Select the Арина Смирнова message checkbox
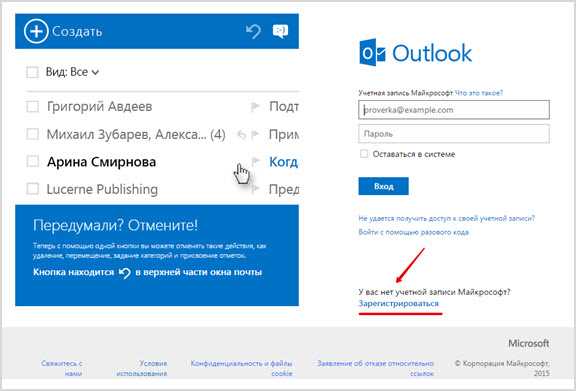Viewport: 576px width, 391px height. [32, 161]
